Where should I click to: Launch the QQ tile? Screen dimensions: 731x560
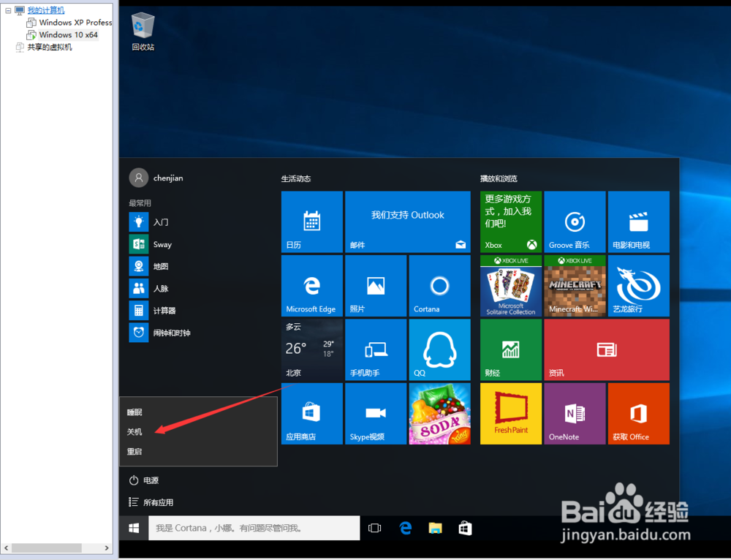pos(439,349)
